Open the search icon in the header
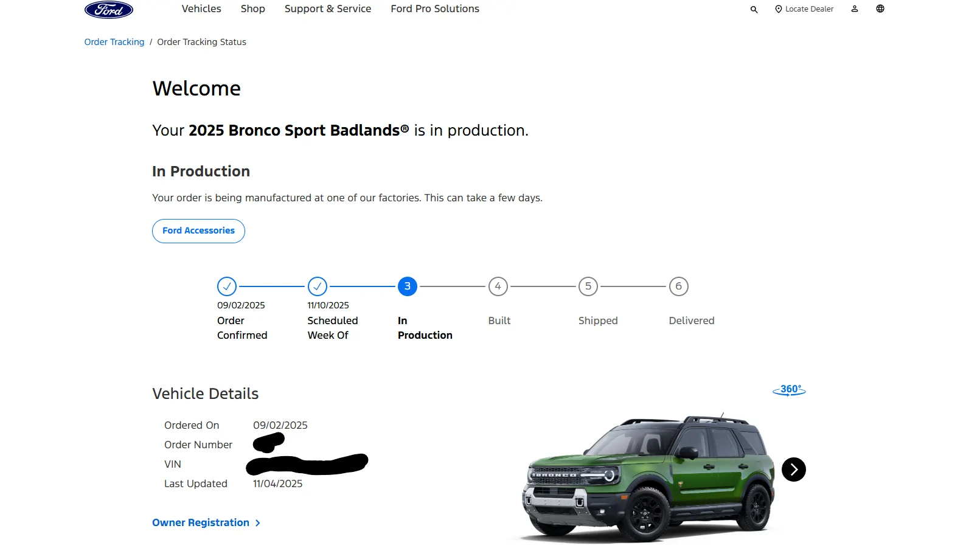 [x=754, y=9]
